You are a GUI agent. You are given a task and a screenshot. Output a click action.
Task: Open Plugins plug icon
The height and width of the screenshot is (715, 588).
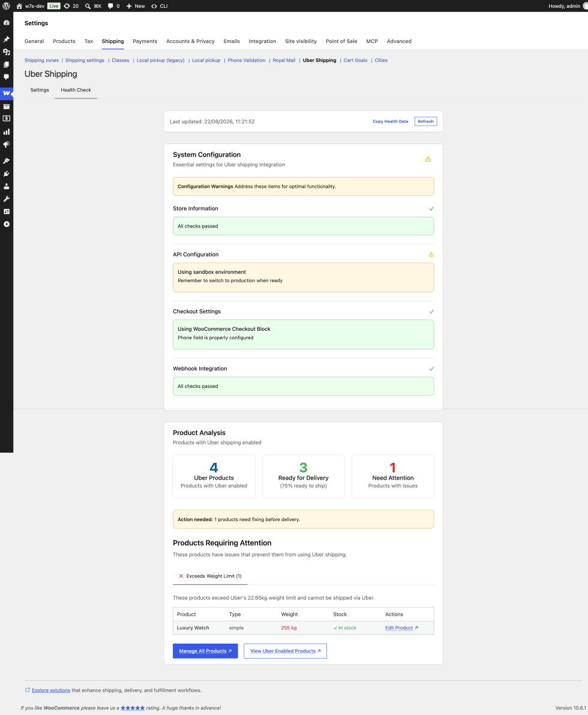pos(7,173)
